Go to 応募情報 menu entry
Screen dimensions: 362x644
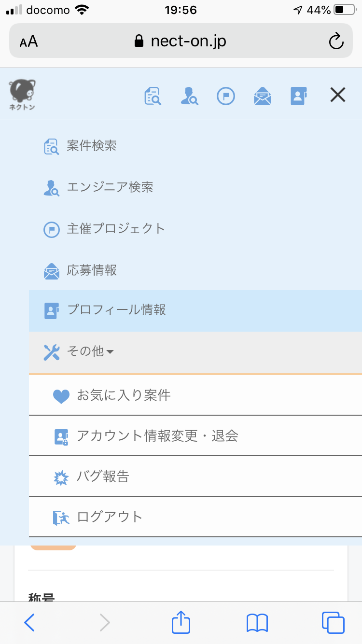pos(195,270)
